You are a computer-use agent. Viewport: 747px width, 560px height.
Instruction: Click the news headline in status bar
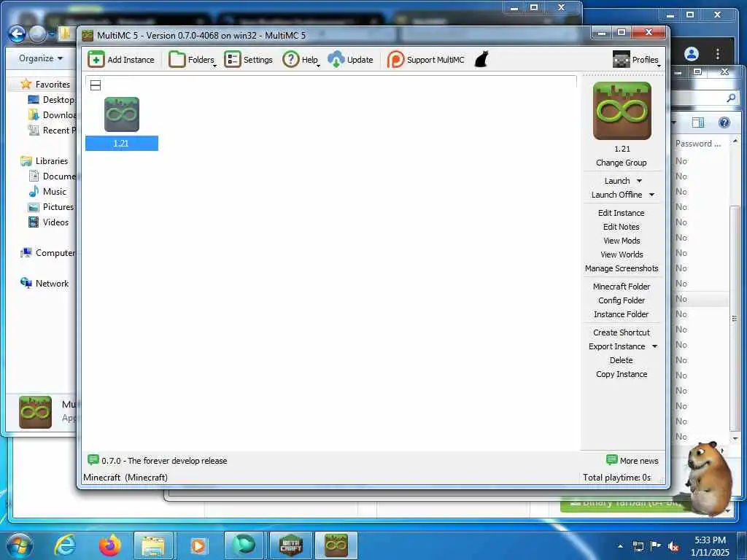coord(164,461)
